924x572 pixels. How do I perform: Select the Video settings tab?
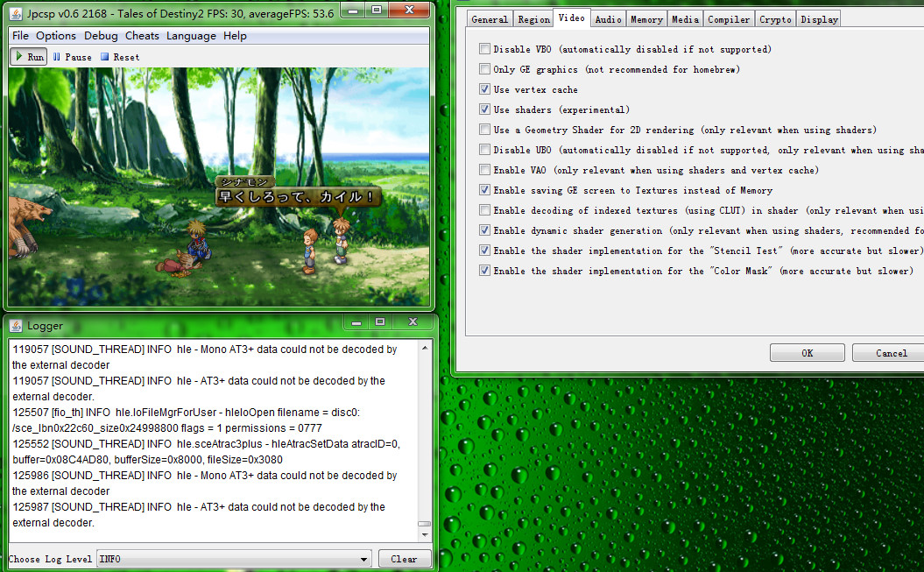(572, 18)
